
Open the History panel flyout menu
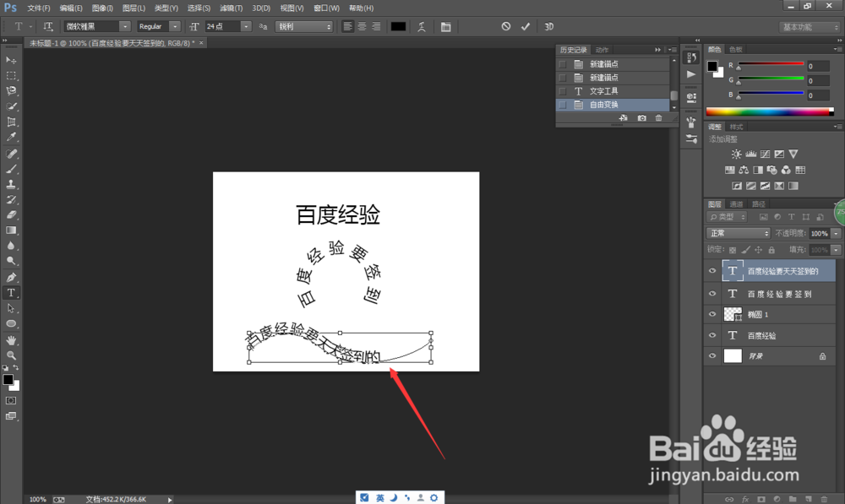point(673,50)
